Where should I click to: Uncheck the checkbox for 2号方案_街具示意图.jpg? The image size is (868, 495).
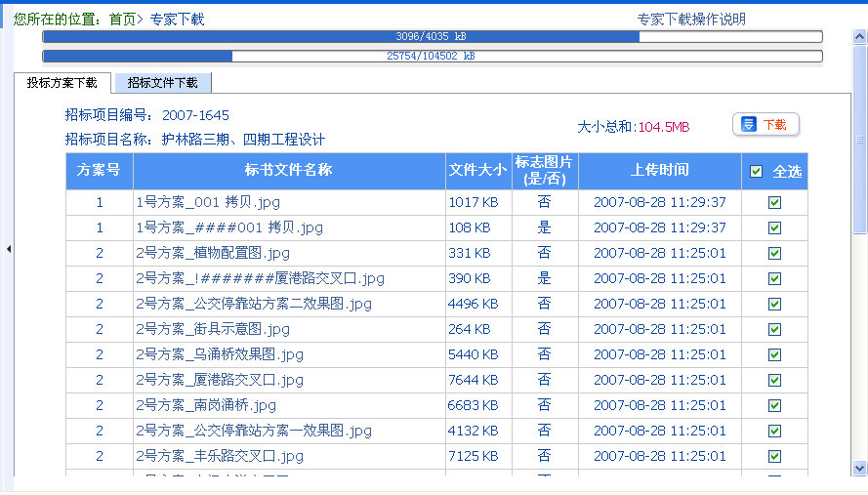(774, 330)
